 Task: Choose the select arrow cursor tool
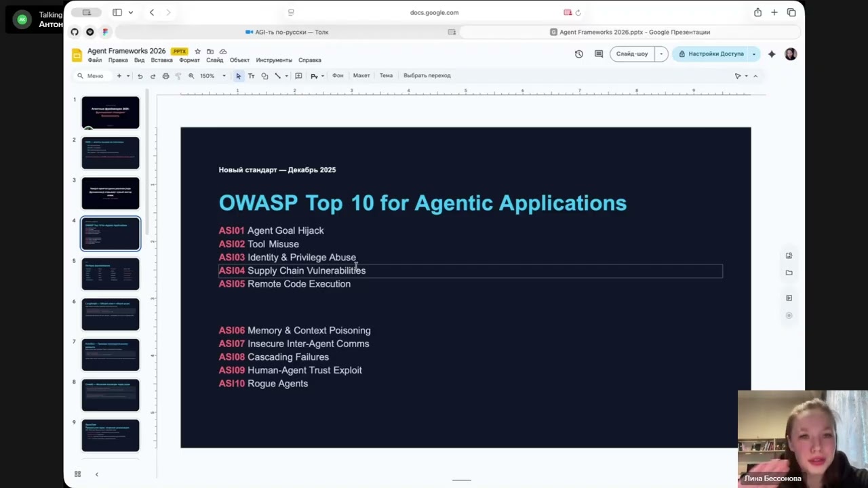tap(238, 76)
